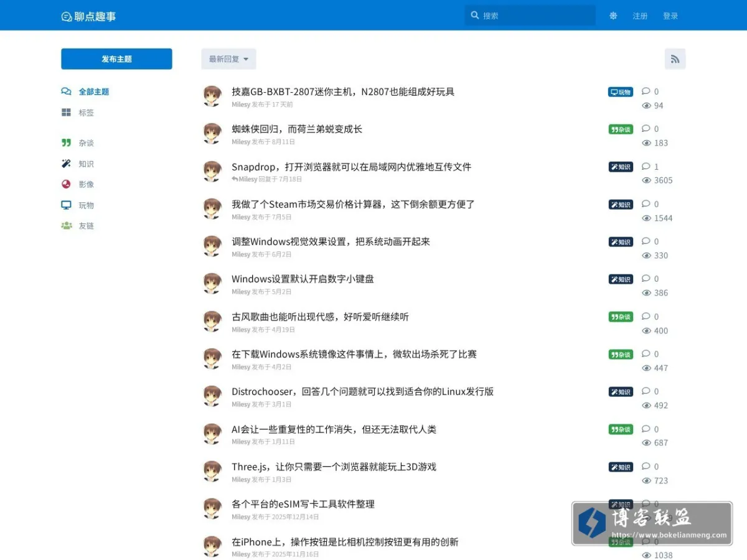Click 知识 tag on Snapdrop row
The height and width of the screenshot is (560, 747).
[621, 167]
